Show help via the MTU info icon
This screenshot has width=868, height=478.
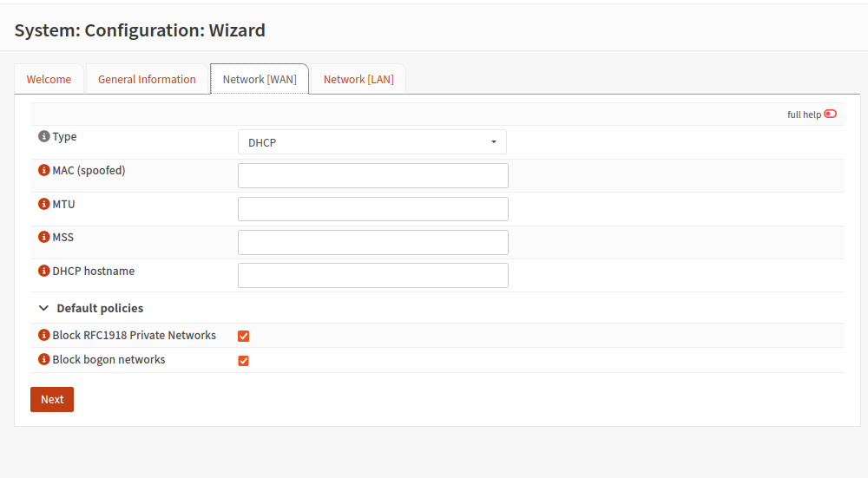(x=44, y=205)
